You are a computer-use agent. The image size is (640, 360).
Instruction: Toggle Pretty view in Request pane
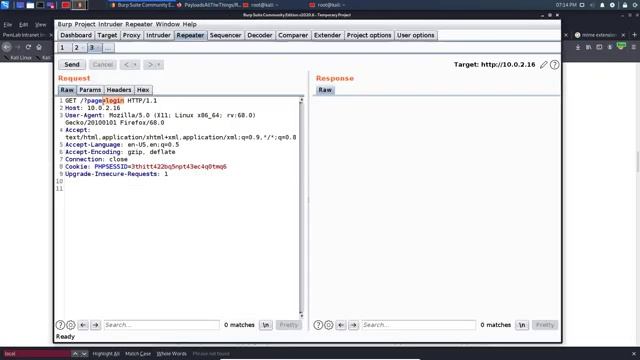[x=289, y=325]
